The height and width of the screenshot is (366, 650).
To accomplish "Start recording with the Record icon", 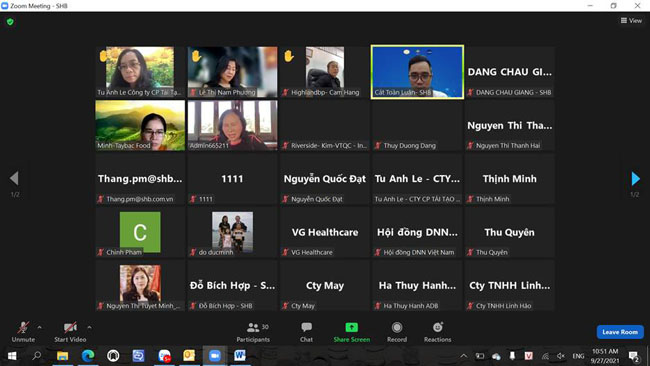I will (397, 332).
